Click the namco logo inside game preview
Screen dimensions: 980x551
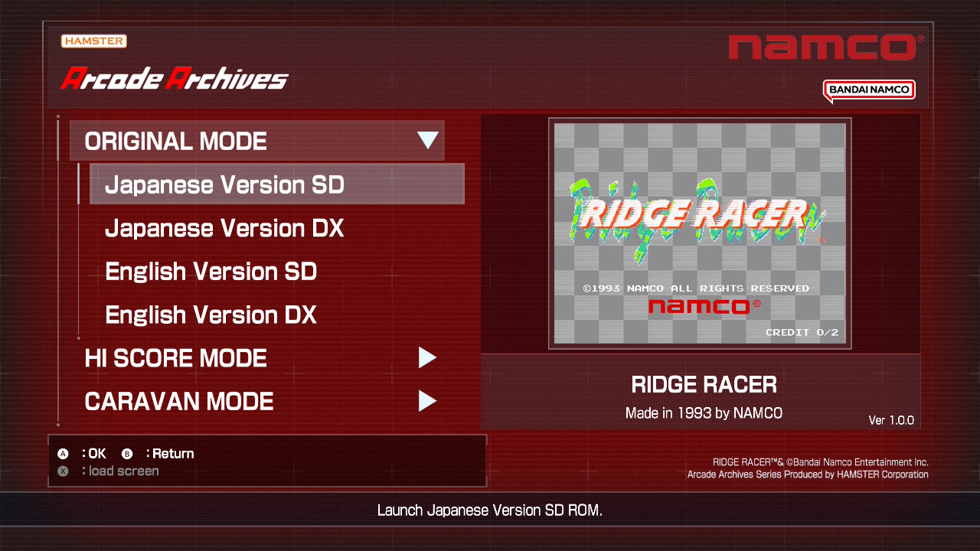pos(704,306)
